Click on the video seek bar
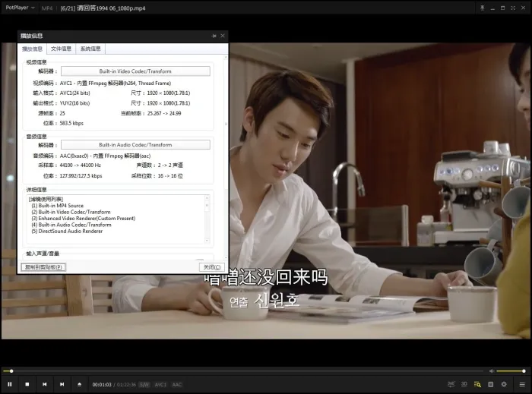The height and width of the screenshot is (394, 532). [243, 371]
